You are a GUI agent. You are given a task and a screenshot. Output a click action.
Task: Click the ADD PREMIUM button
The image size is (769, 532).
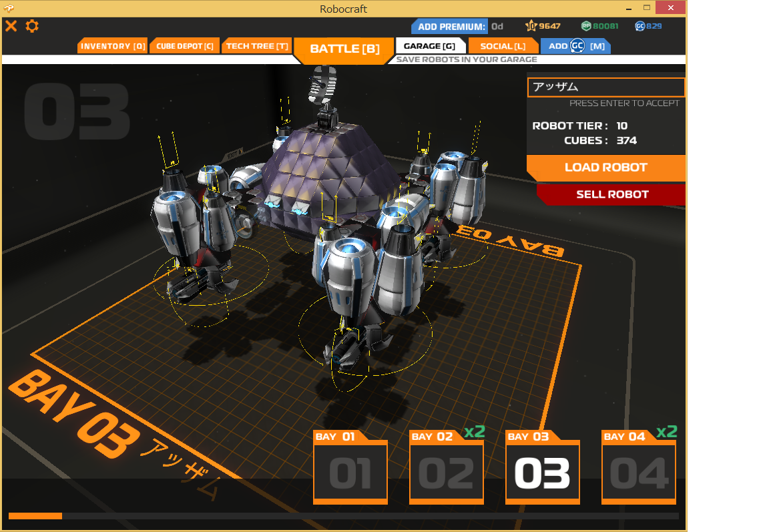click(x=449, y=27)
